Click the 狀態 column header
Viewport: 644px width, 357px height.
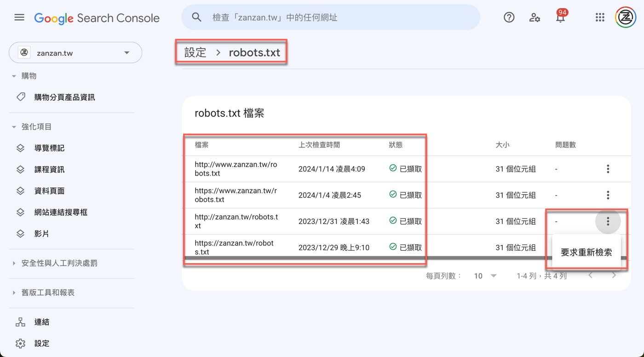(x=396, y=144)
